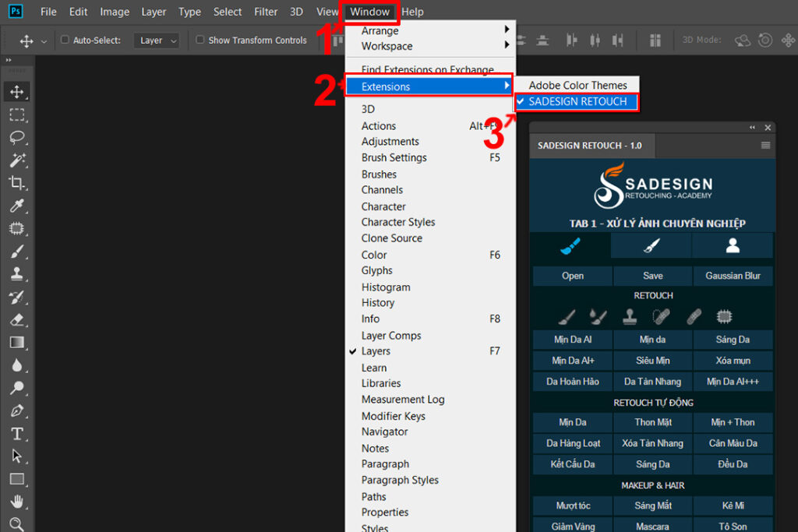Uncheck the SADESIGN RETOUCH extension

[577, 102]
